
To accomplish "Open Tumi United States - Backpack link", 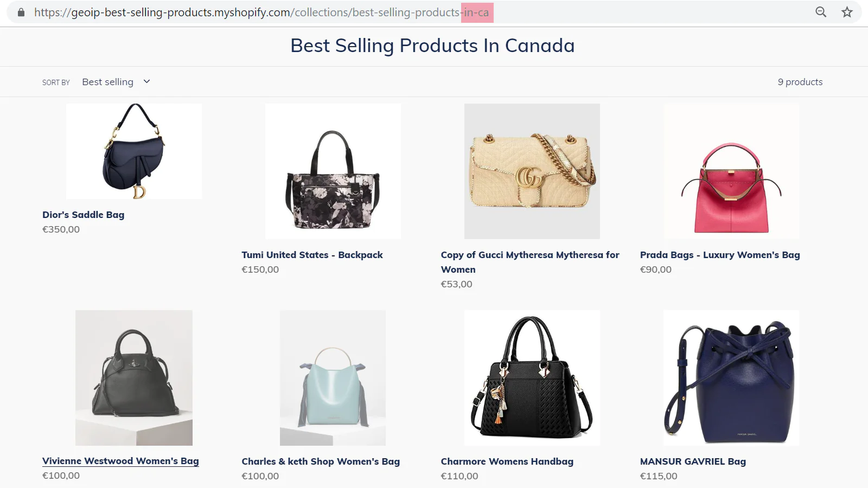I will 312,255.
